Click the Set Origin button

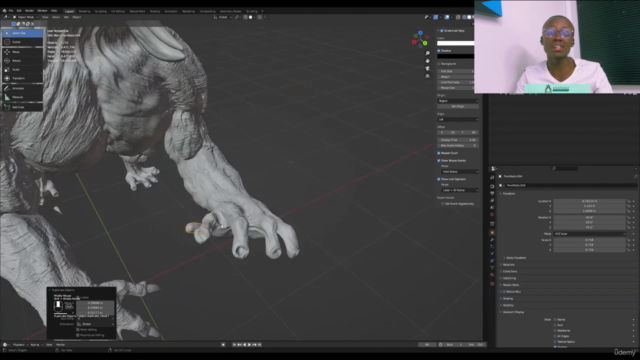[x=458, y=107]
